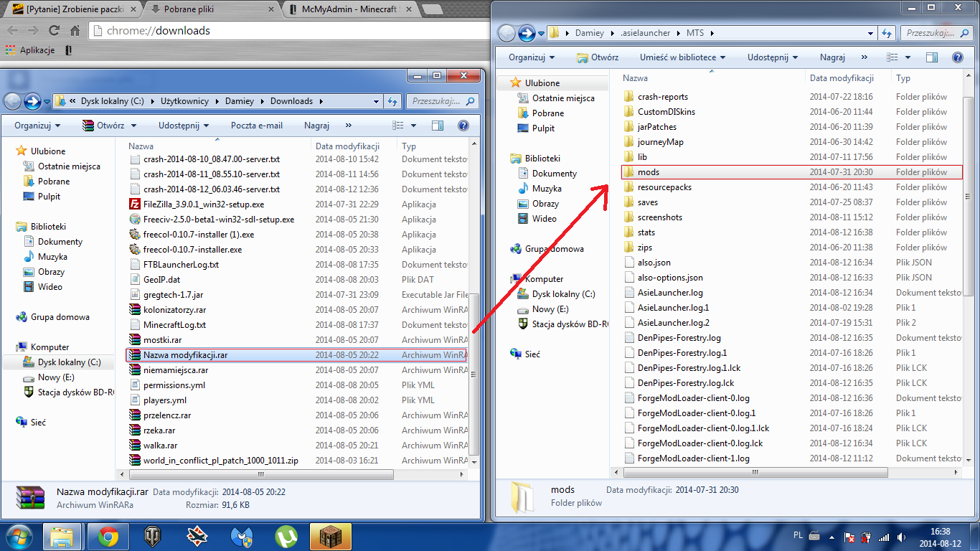980x551 pixels.
Task: Open the volume control in system tray
Action: [902, 537]
